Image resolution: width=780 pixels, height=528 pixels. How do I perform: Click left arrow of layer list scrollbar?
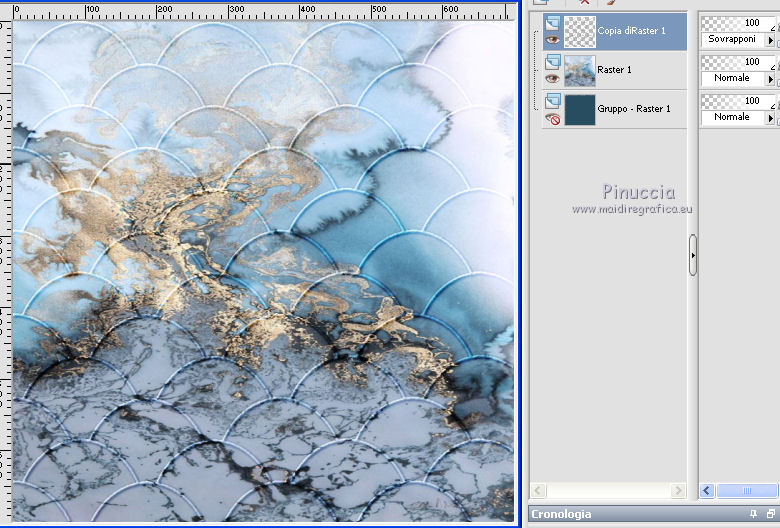pos(538,491)
